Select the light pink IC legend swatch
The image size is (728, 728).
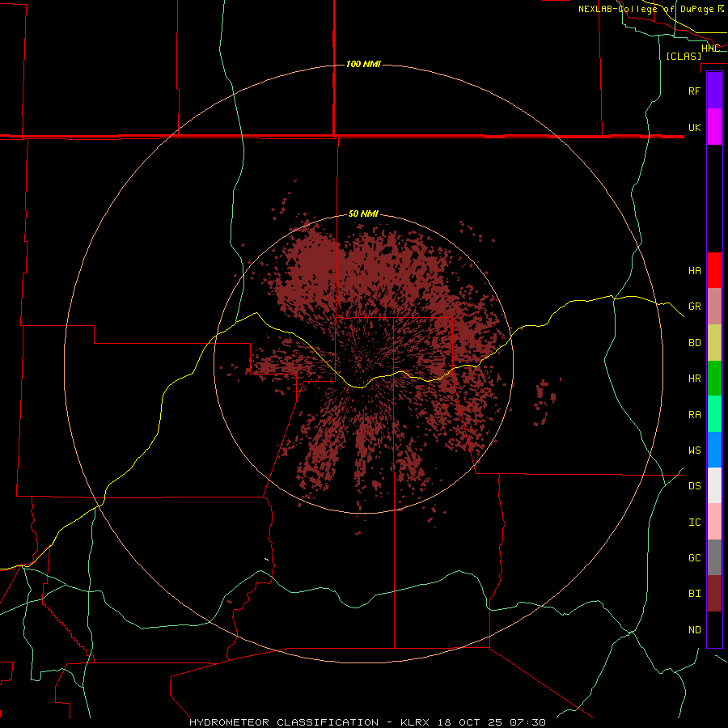click(x=714, y=522)
